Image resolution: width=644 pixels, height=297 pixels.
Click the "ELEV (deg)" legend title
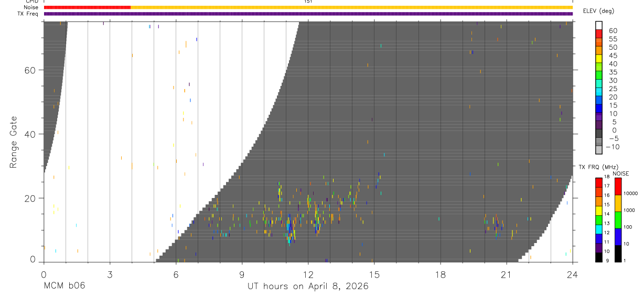[x=598, y=11]
